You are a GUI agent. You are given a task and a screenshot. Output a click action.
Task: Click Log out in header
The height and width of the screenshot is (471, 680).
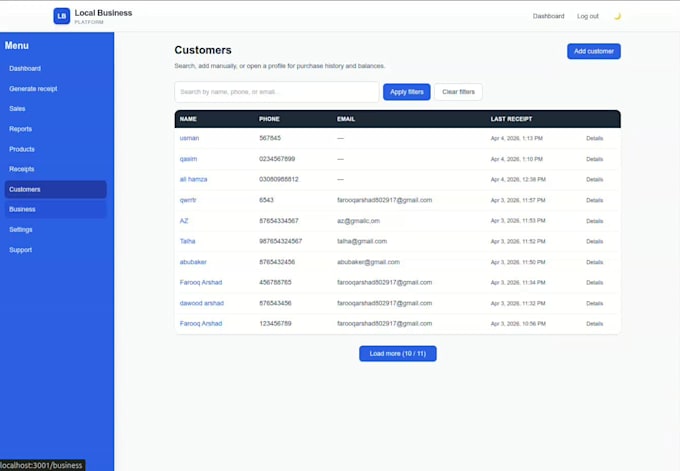tap(587, 16)
